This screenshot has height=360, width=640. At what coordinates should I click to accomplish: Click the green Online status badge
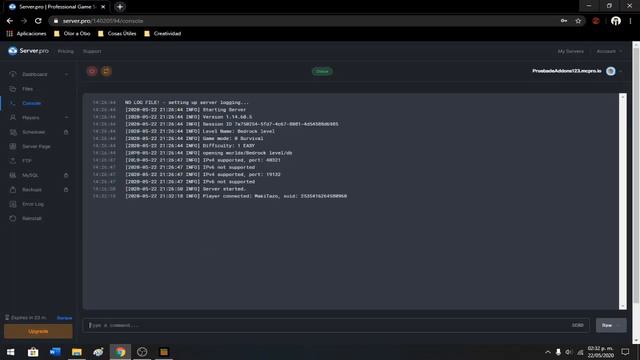click(x=322, y=71)
